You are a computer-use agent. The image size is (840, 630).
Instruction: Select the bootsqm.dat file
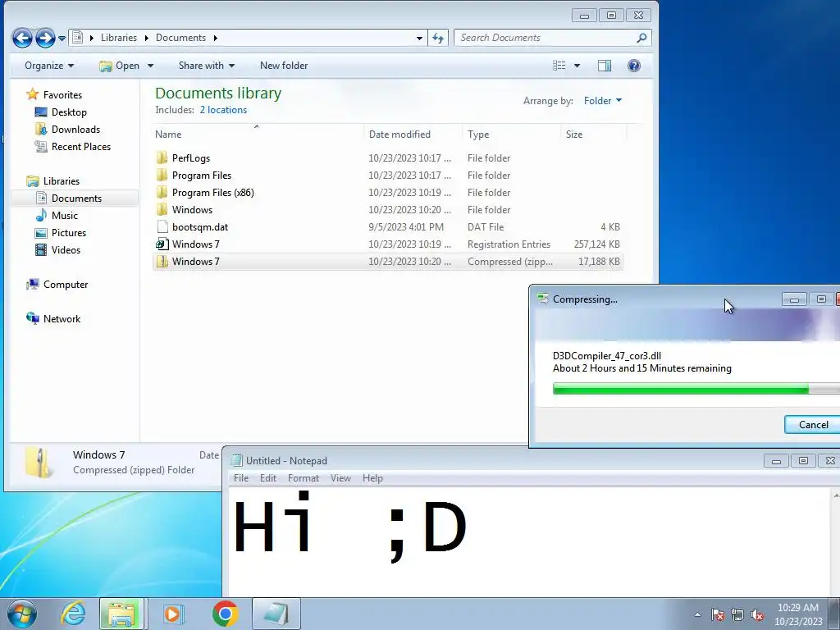pyautogui.click(x=388, y=227)
